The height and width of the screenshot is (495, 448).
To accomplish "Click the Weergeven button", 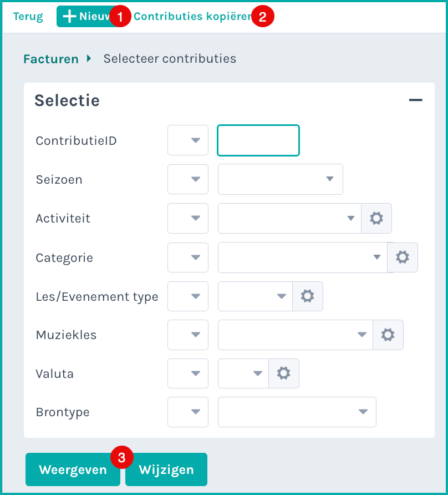I will 73,469.
